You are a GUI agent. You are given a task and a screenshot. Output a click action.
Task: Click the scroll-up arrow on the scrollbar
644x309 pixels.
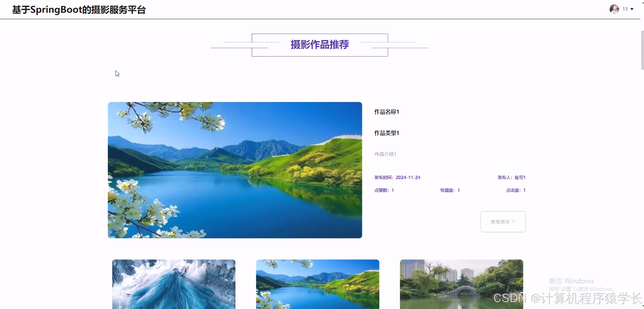click(x=641, y=3)
